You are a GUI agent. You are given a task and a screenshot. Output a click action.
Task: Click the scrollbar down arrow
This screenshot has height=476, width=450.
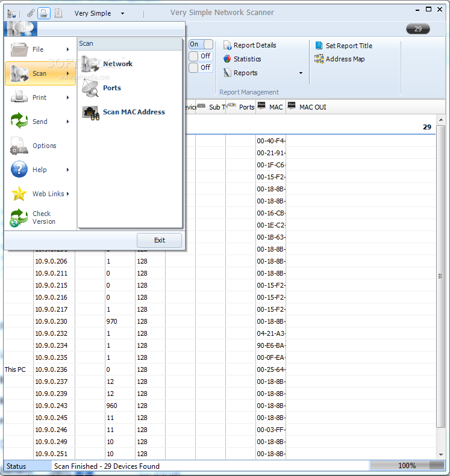440,454
